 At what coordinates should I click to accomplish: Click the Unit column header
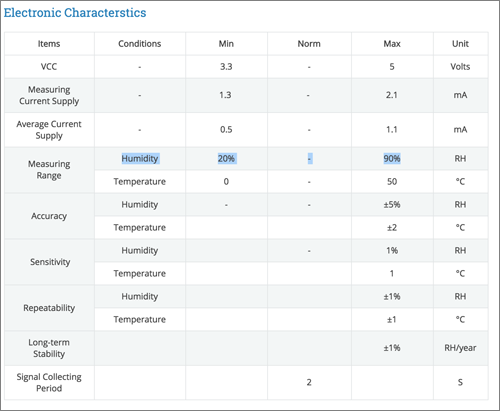(460, 44)
